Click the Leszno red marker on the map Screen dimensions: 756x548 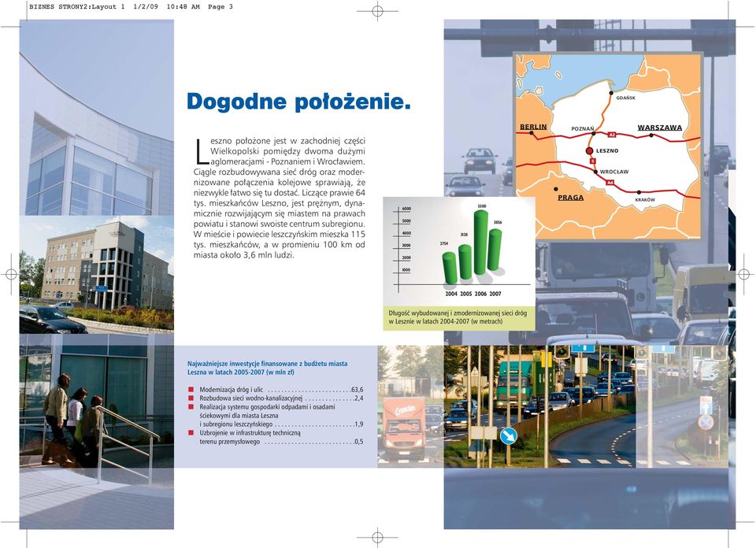[x=589, y=151]
